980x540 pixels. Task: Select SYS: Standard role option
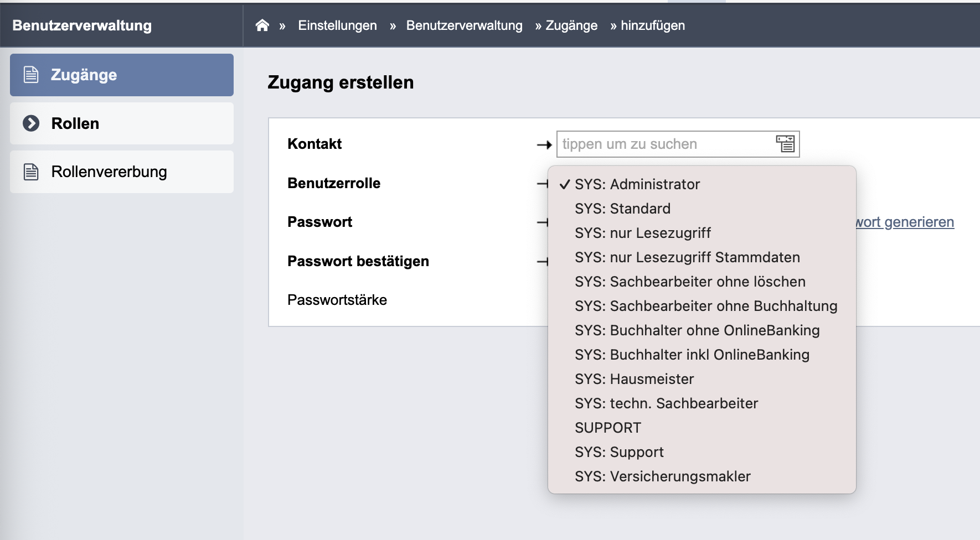(702, 209)
